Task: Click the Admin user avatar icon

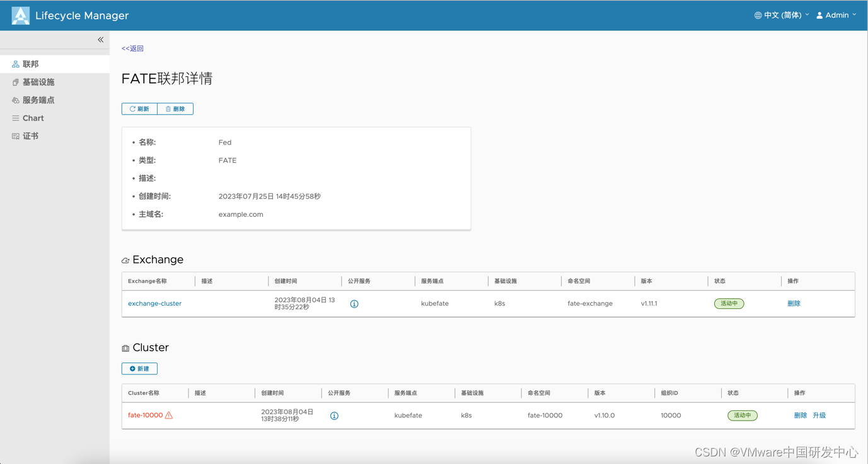Action: pos(819,15)
